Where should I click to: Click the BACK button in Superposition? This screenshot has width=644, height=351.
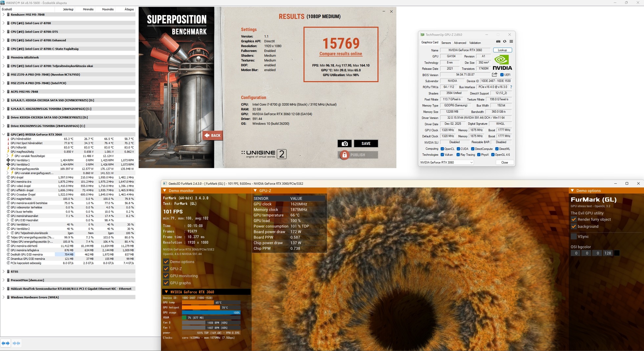(x=212, y=135)
